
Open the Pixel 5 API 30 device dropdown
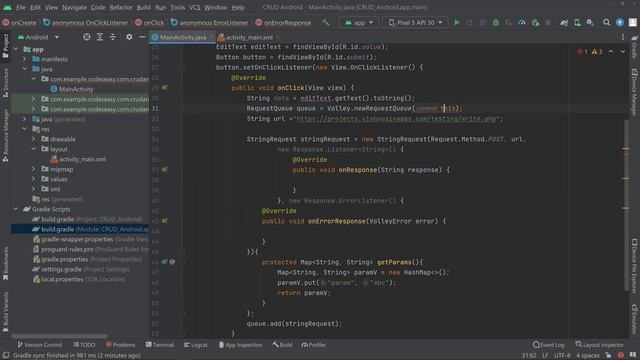pyautogui.click(x=415, y=22)
